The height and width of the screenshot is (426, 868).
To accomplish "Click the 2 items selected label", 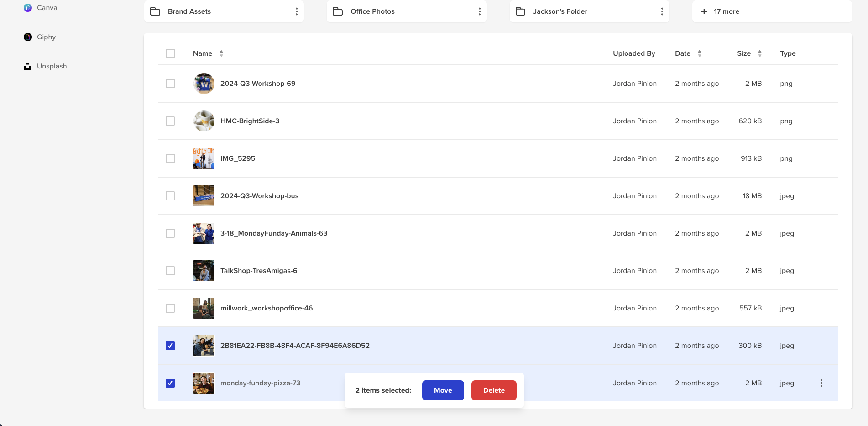I will pyautogui.click(x=383, y=390).
